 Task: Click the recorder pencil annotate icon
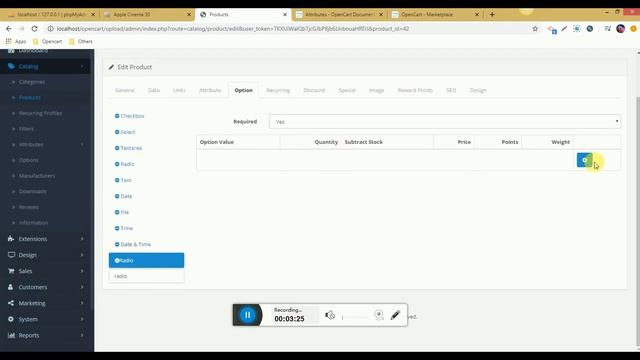(x=395, y=315)
